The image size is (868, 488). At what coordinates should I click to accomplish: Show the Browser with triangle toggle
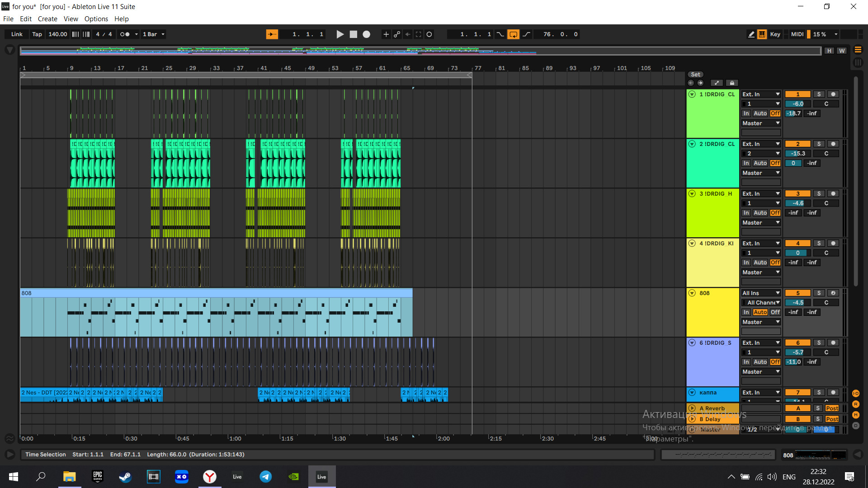[x=9, y=50]
